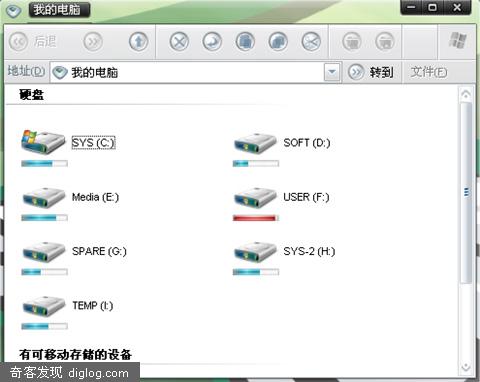Open the address bar dropdown
Screen dimensions: 480x382
click(x=332, y=72)
